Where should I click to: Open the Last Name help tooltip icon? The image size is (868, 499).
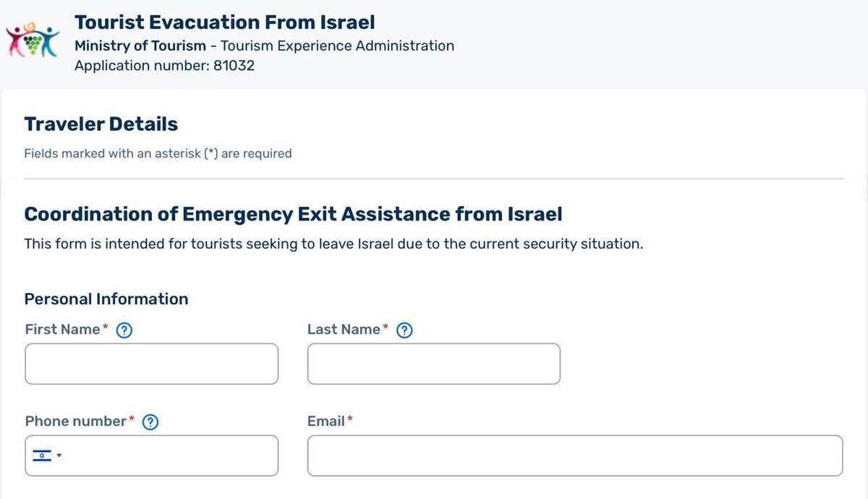[405, 330]
